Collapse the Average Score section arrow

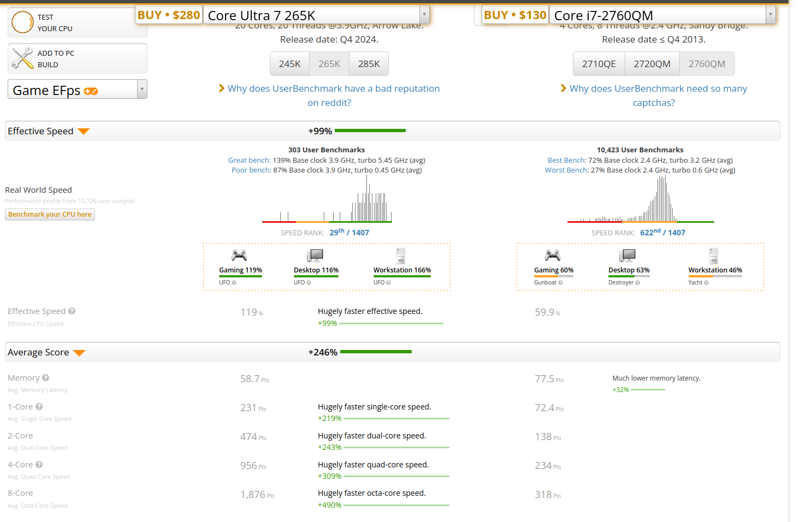(79, 353)
